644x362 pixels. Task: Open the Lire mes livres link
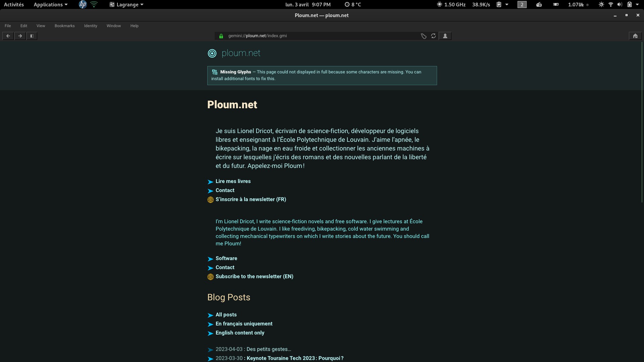[x=233, y=181]
